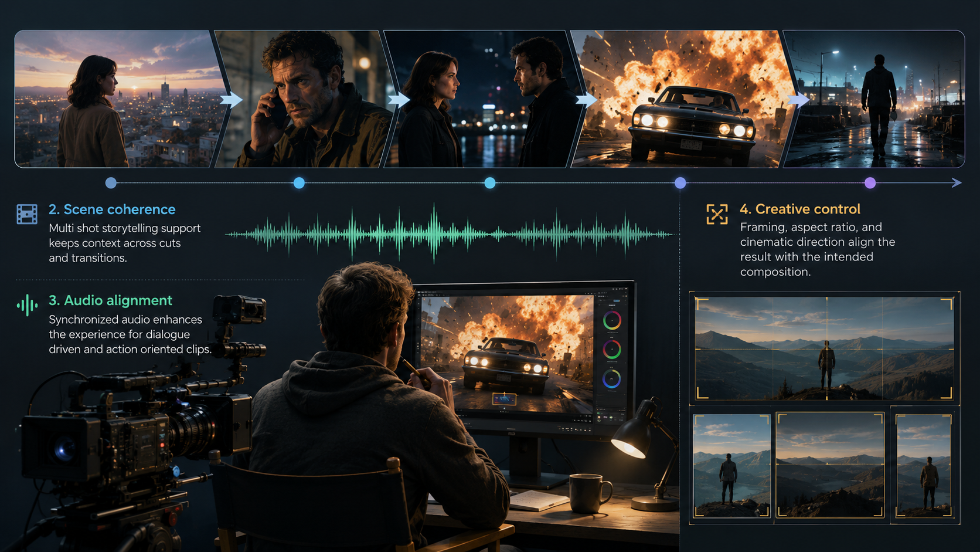Image resolution: width=980 pixels, height=552 pixels.
Task: Select the "3. Audio alignment" heading
Action: (x=110, y=300)
